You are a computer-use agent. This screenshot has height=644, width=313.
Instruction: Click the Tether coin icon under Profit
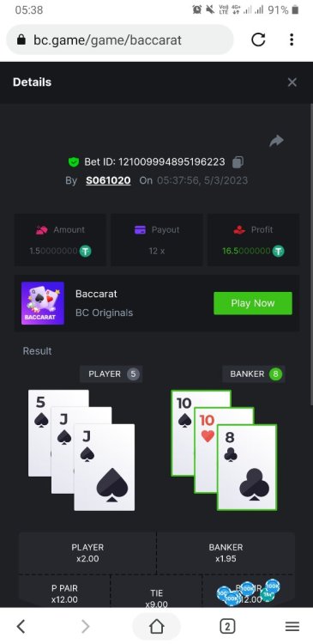pyautogui.click(x=279, y=251)
